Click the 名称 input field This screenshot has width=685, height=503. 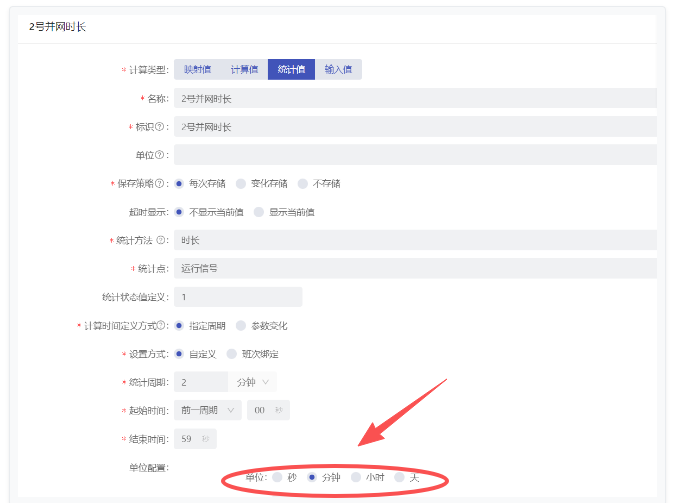tap(414, 98)
